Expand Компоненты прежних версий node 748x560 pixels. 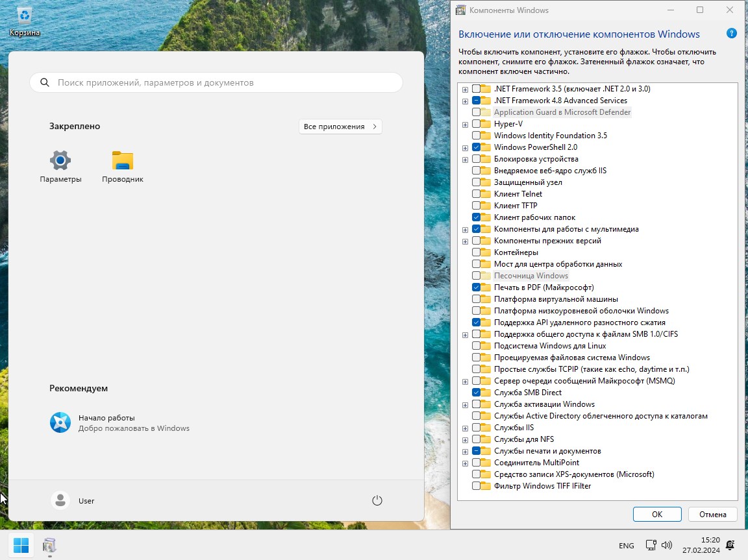point(465,241)
